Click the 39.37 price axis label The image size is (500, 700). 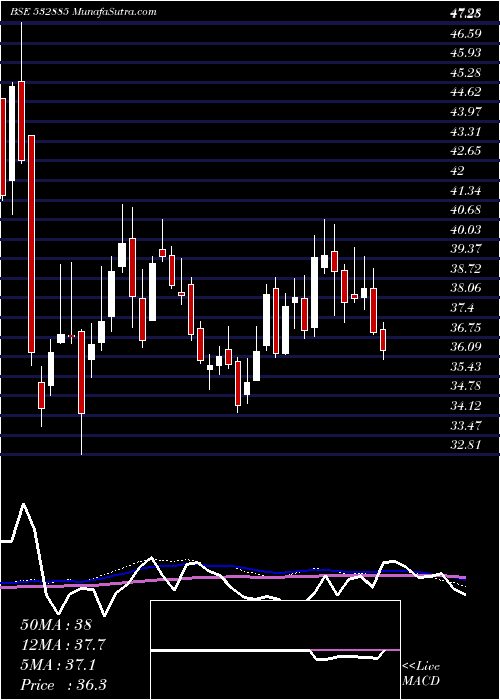466,249
